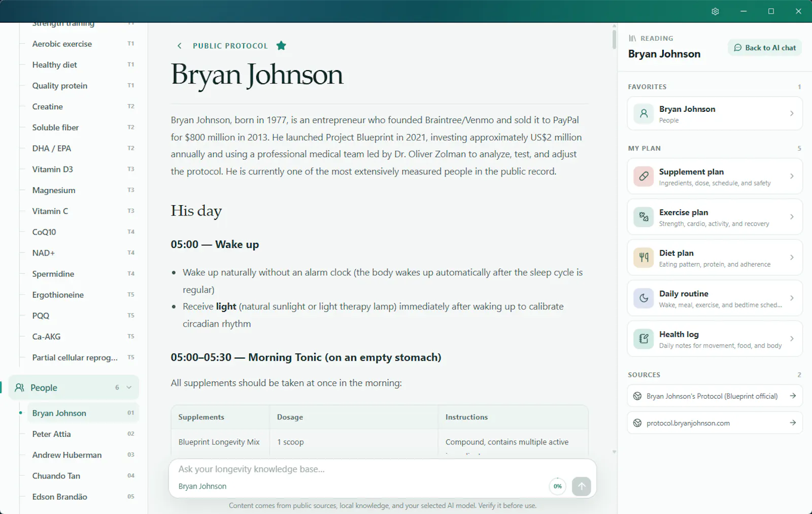Click the Blueprint Longevity Mix table cell

click(x=220, y=442)
